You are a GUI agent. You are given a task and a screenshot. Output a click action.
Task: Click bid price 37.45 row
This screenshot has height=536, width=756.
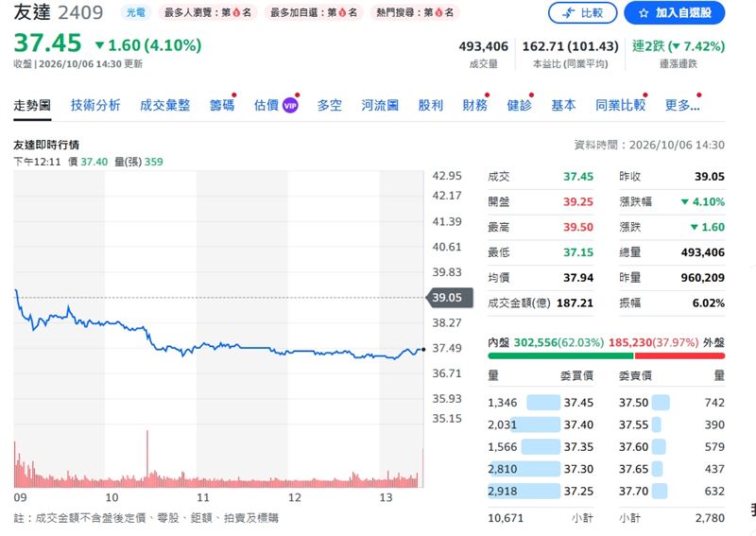coord(541,403)
